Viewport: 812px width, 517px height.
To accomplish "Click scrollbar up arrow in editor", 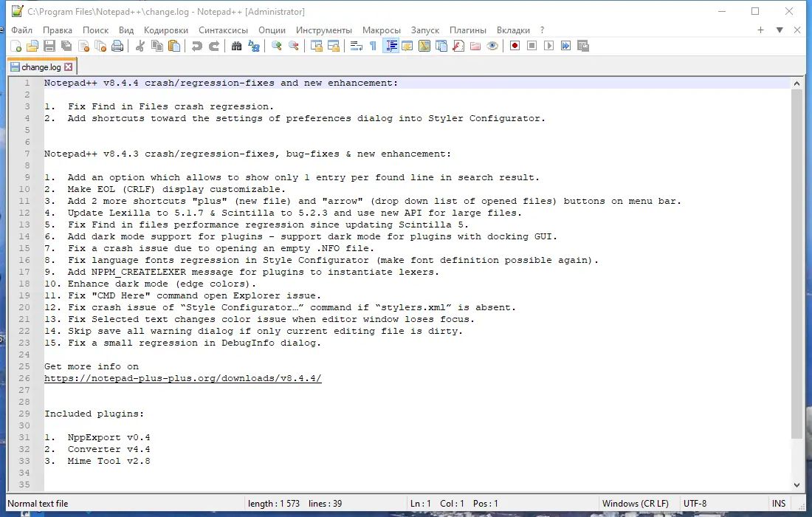I will (x=796, y=83).
